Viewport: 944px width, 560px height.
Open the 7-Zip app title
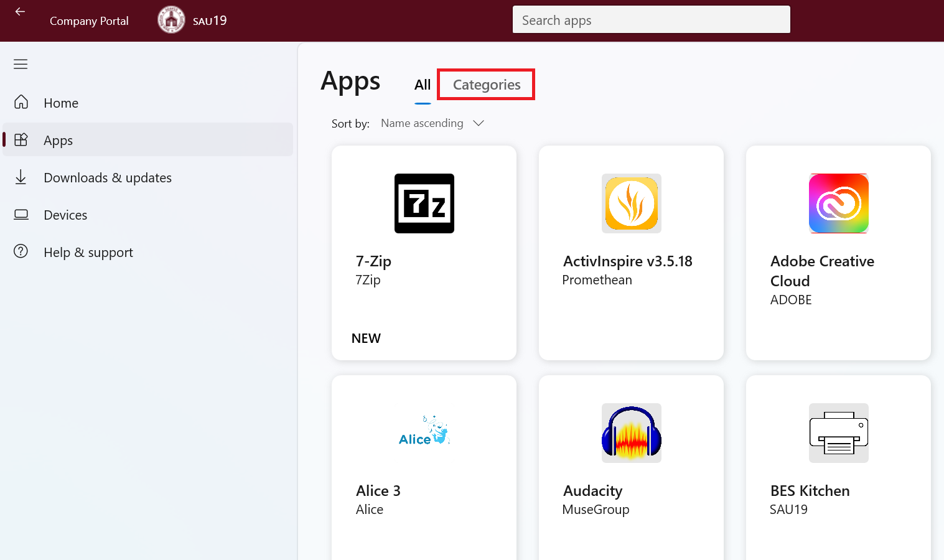[373, 261]
